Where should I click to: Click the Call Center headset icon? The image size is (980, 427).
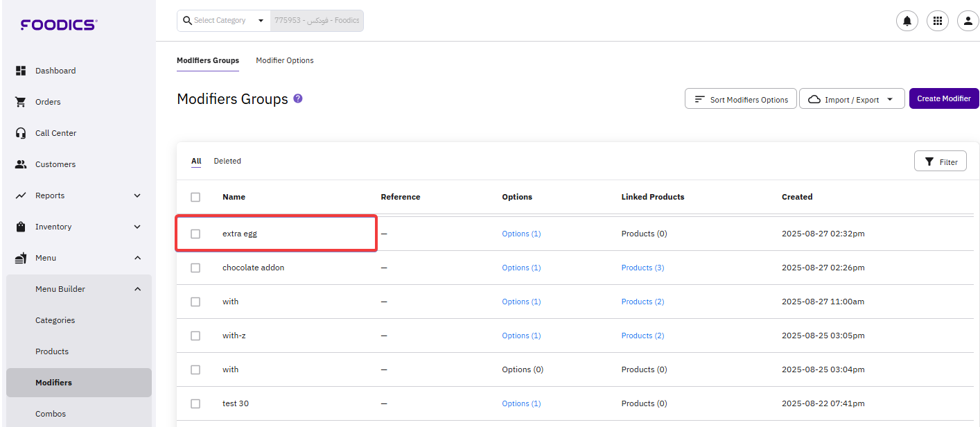[21, 133]
